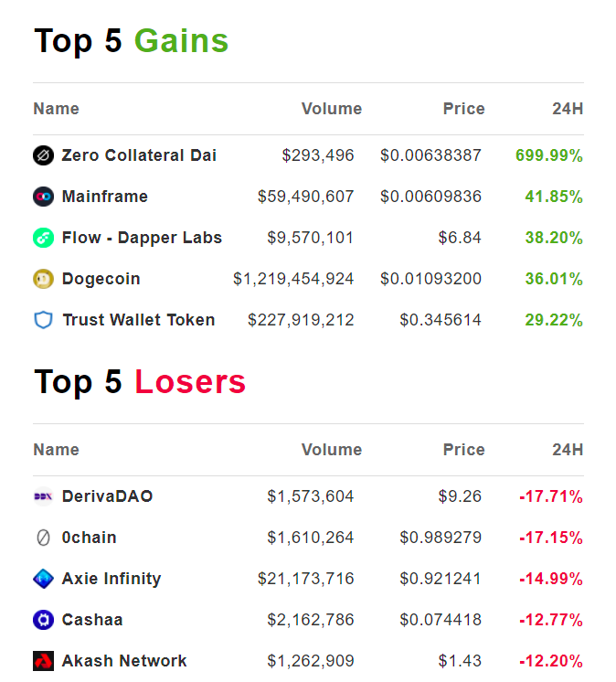Click the Mainframe coin icon
Viewport: 616px width, 682px height.
click(x=43, y=197)
